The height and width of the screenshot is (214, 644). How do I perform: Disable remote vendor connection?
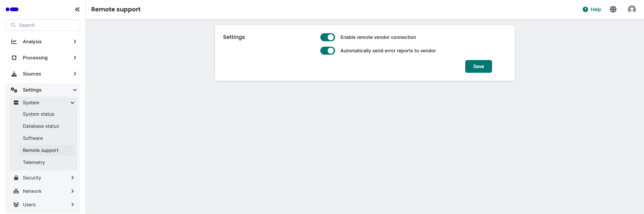[328, 37]
